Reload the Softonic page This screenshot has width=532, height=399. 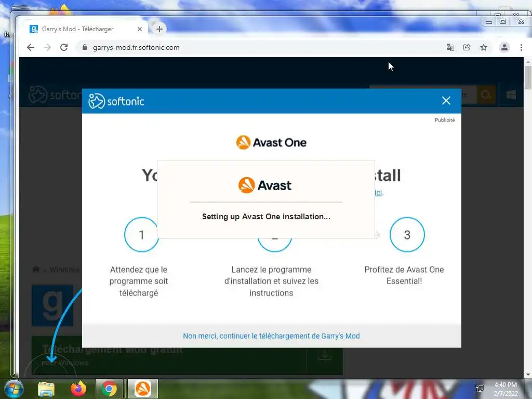(x=64, y=47)
